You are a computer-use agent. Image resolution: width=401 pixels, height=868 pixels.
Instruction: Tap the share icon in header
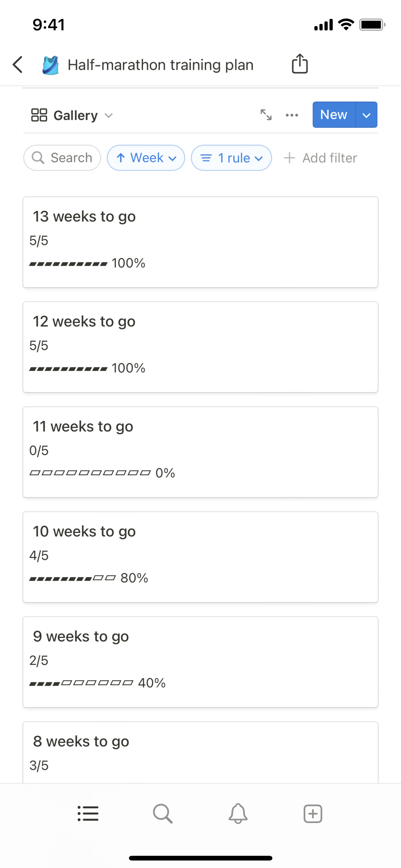tap(299, 64)
